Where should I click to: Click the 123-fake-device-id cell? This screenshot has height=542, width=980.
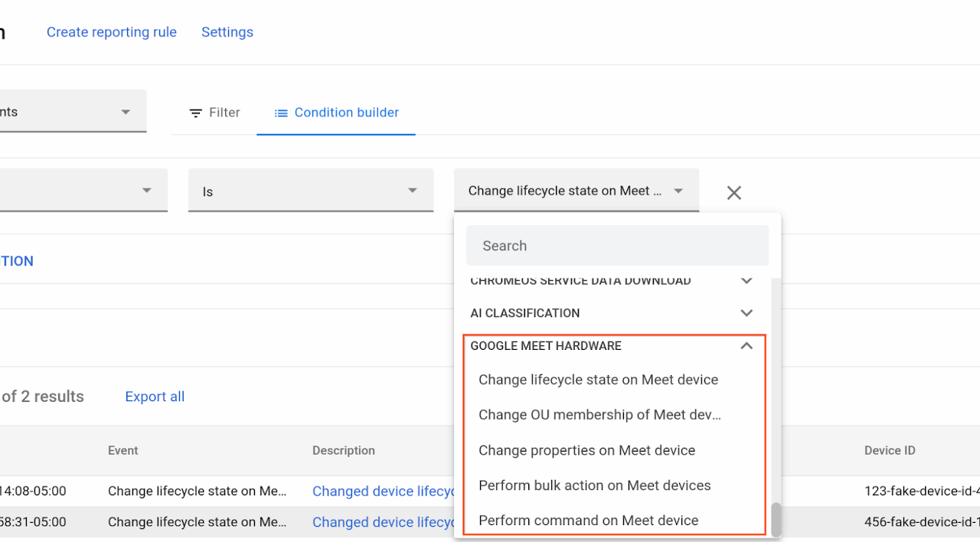coord(922,491)
